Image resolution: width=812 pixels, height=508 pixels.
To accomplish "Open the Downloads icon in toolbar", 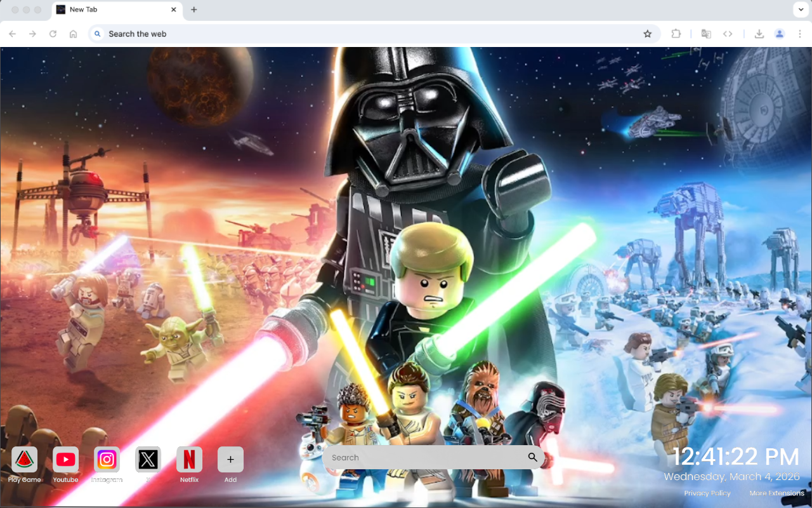I will (x=759, y=34).
